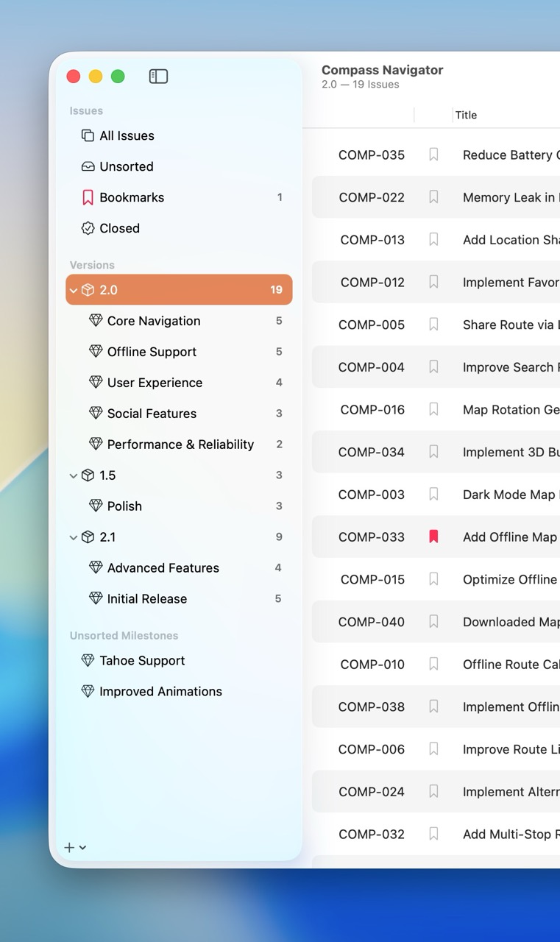Click the Bookmarks count badge 1

[280, 197]
